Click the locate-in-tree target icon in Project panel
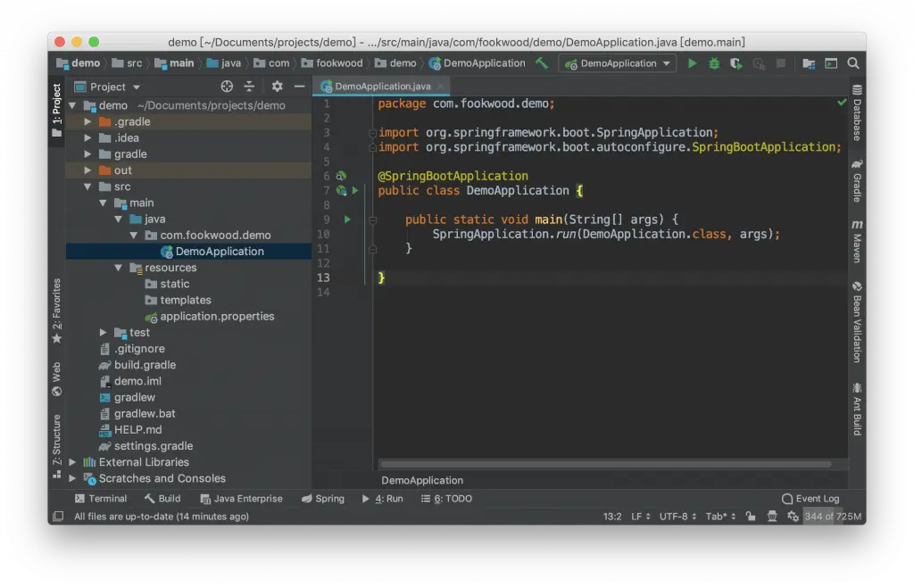 point(227,87)
